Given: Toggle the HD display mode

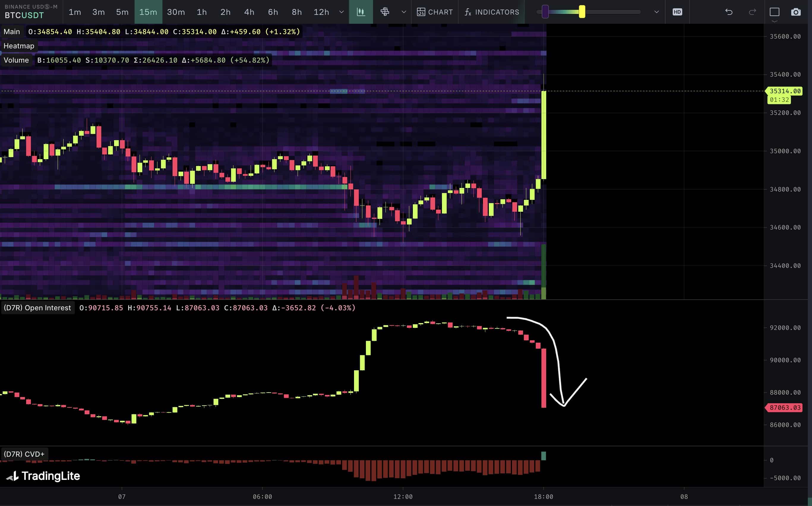Looking at the screenshot, I should (x=678, y=12).
